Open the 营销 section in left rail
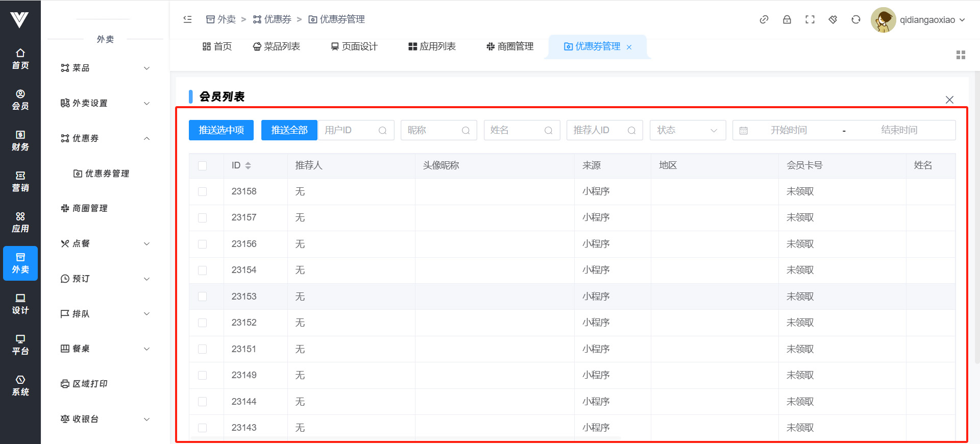 [20, 181]
